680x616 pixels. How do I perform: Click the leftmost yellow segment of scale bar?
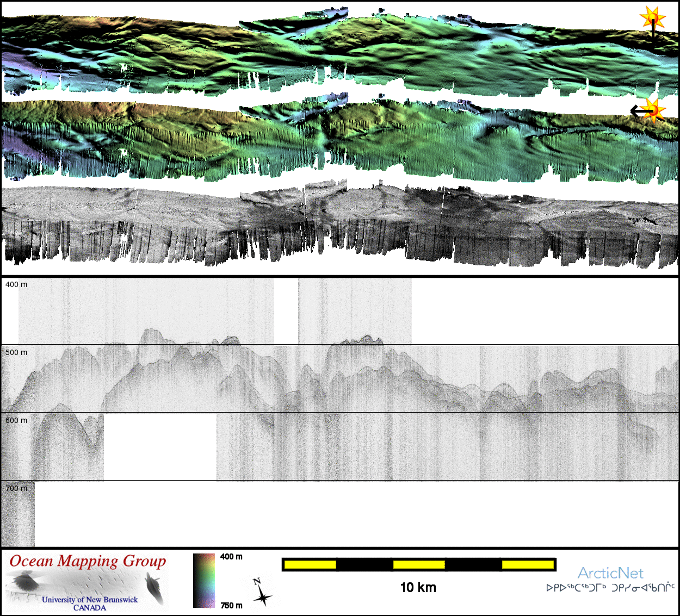click(310, 565)
